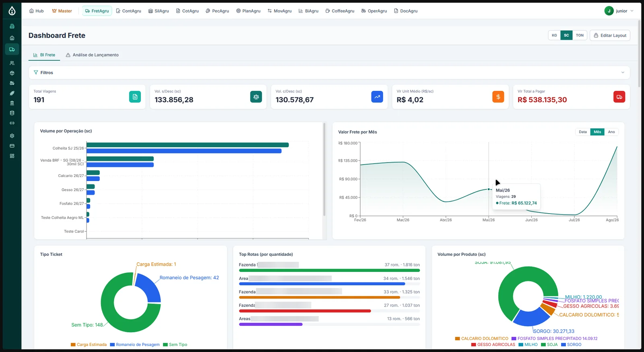This screenshot has height=352, width=644.
Task: Open the users icon in sidebar
Action: pos(12,63)
